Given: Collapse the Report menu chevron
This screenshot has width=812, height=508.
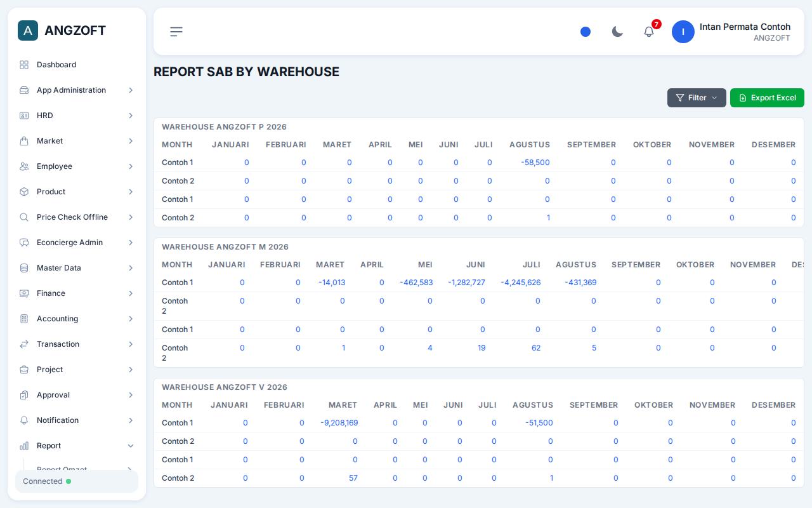Looking at the screenshot, I should [x=131, y=446].
